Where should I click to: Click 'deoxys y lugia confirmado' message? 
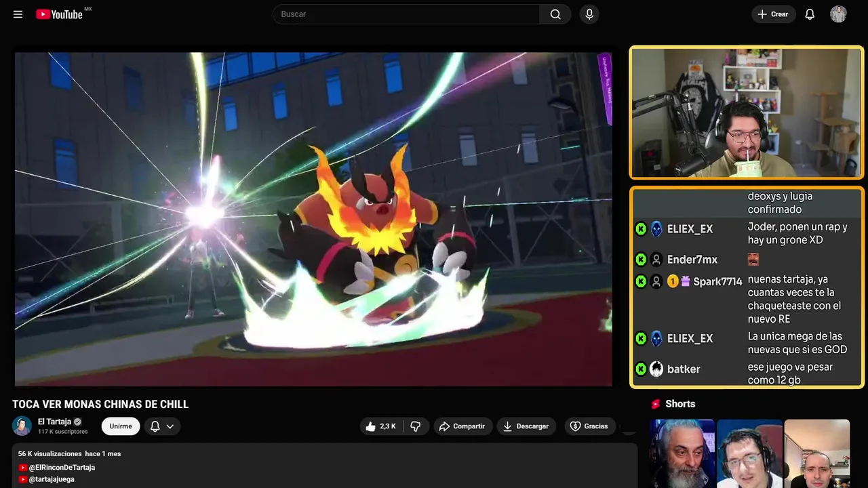point(780,203)
